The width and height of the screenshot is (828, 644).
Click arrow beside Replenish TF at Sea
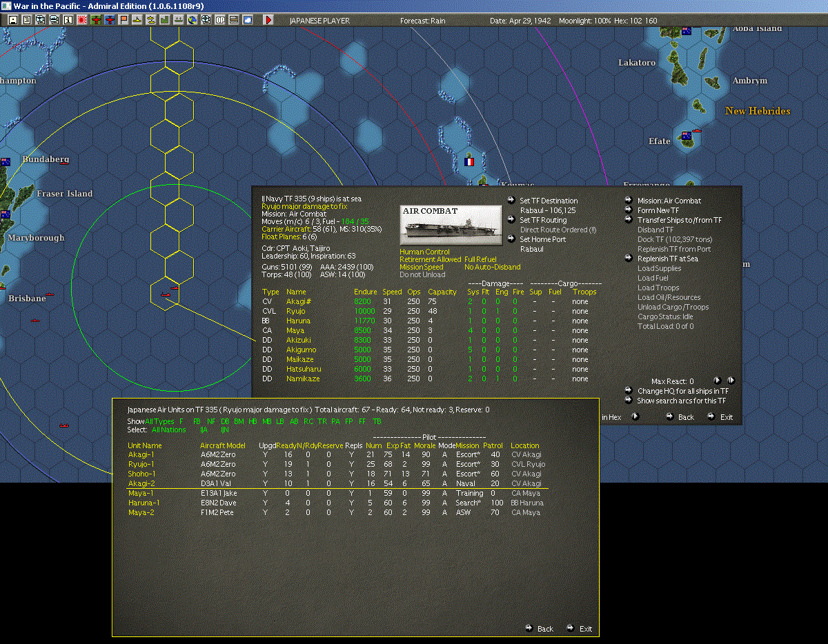629,258
